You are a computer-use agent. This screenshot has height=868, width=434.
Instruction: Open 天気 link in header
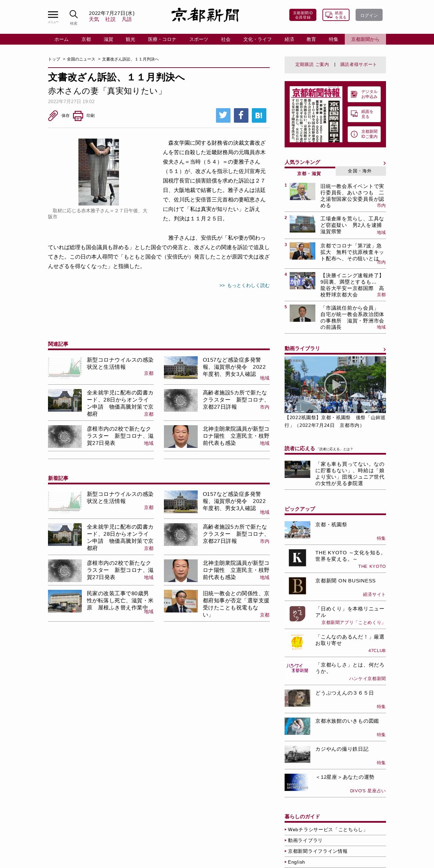(x=94, y=19)
